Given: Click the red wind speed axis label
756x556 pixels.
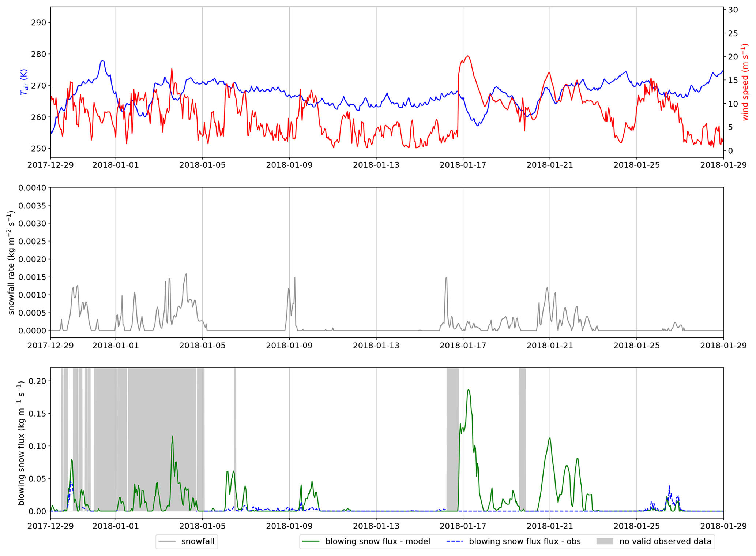Looking at the screenshot, I should click(x=745, y=82).
